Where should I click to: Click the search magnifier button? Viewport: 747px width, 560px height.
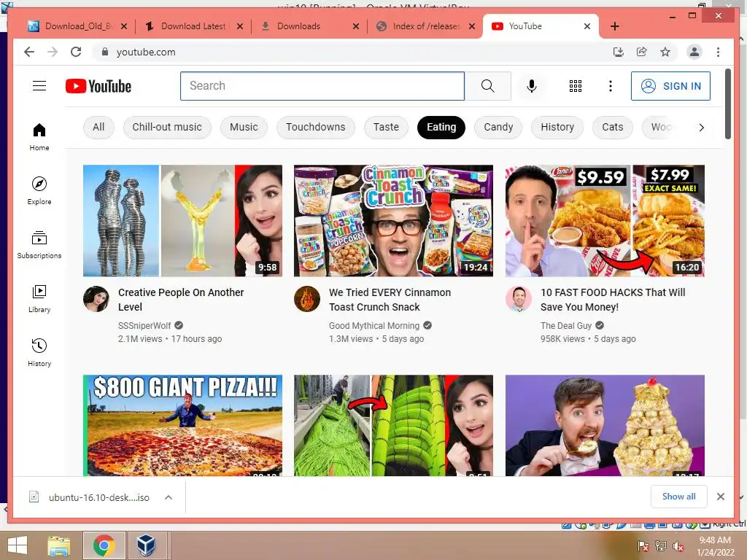tap(488, 86)
